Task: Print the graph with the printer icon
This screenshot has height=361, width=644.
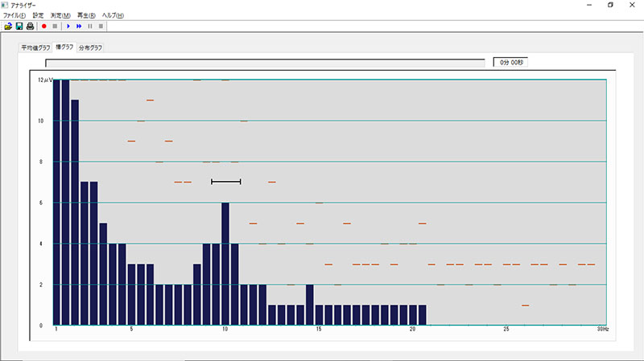Action: (30, 27)
